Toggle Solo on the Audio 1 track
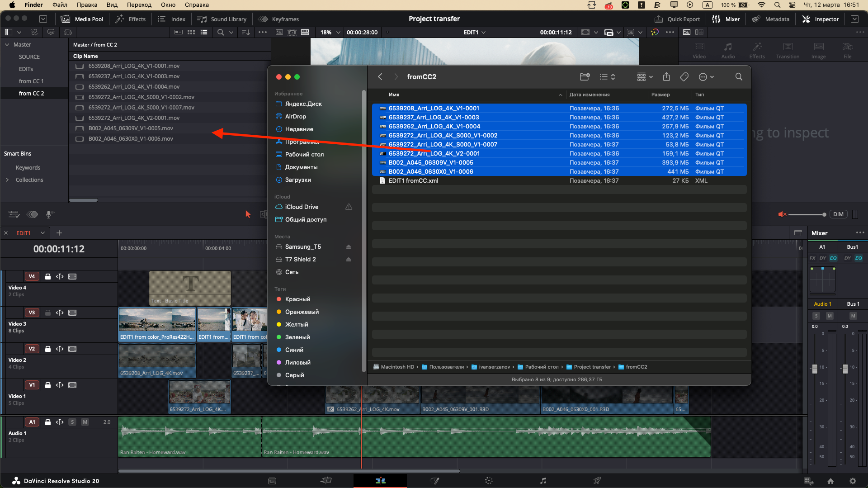The image size is (868, 488). tap(72, 422)
